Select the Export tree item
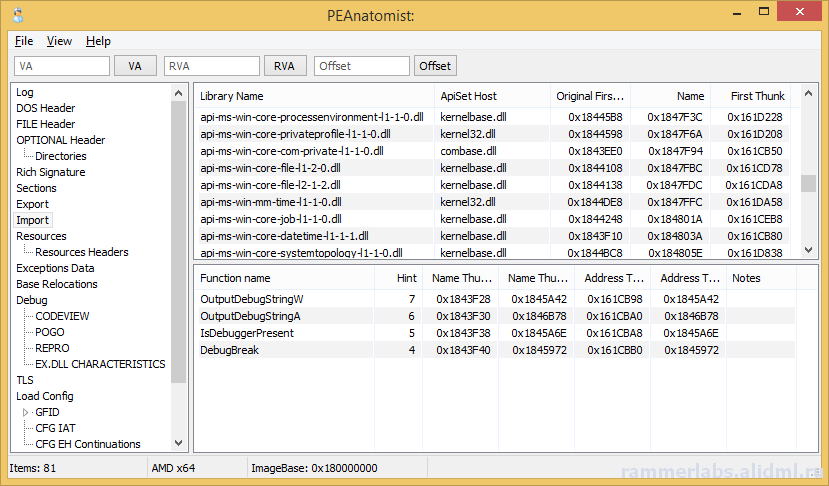The image size is (829, 486). [32, 204]
